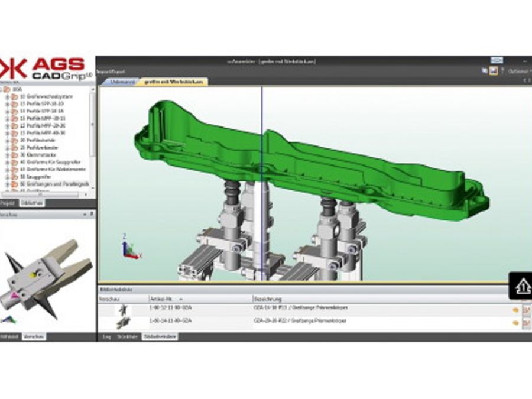Click description GZA-20-20 Greifzange Prismenkörper
Screen dimensions: 532x399
coord(300,320)
